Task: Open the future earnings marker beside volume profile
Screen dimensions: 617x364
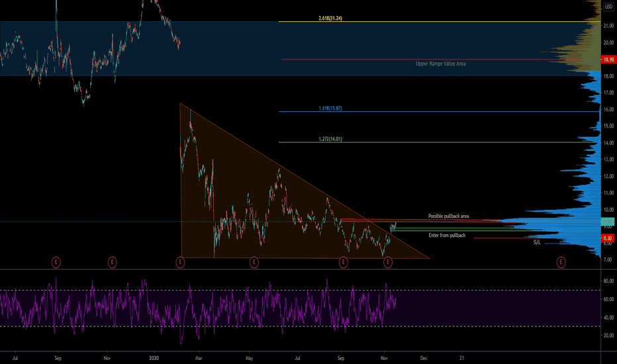Action: pyautogui.click(x=561, y=261)
